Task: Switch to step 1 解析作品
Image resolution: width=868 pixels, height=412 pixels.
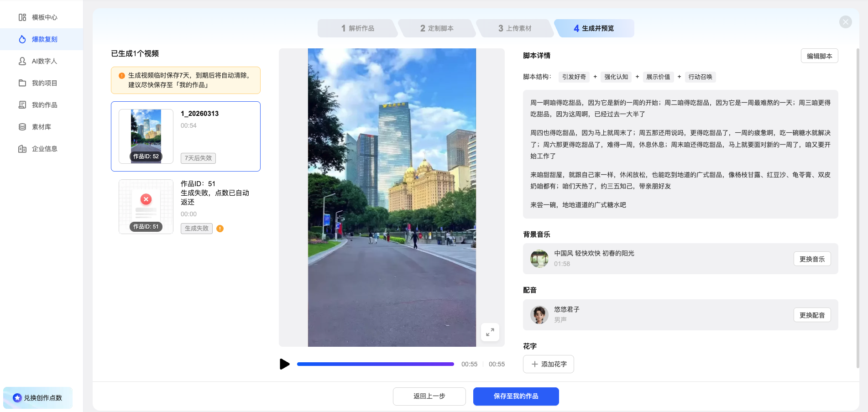Action: pos(357,28)
